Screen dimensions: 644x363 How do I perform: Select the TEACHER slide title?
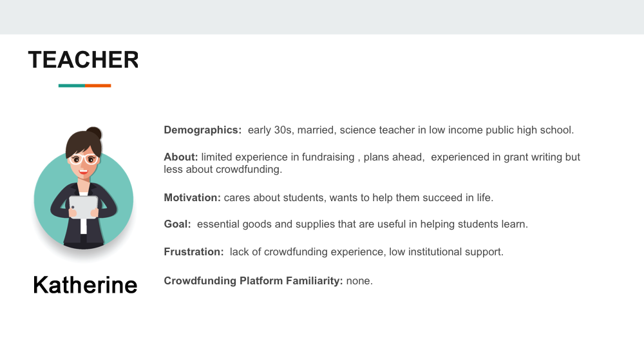(x=83, y=60)
